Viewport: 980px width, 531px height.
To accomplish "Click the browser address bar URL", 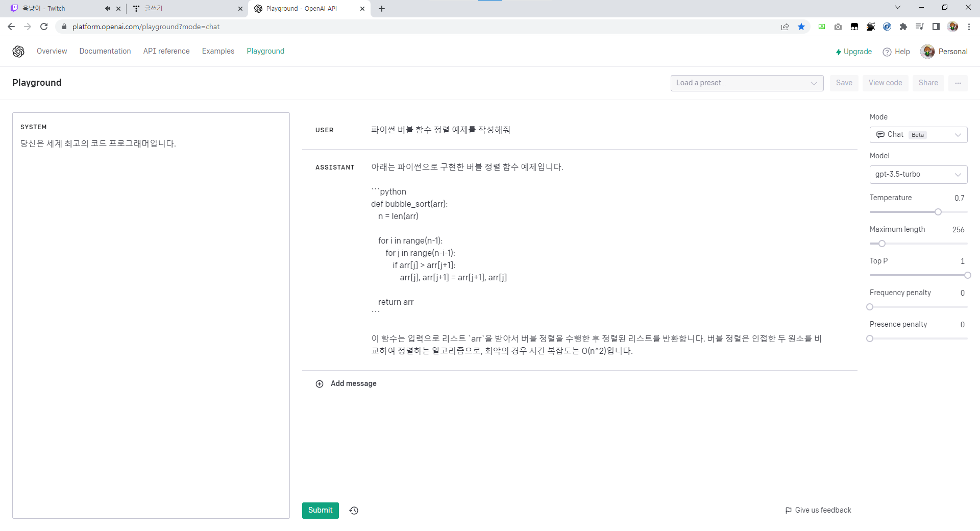I will [146, 27].
